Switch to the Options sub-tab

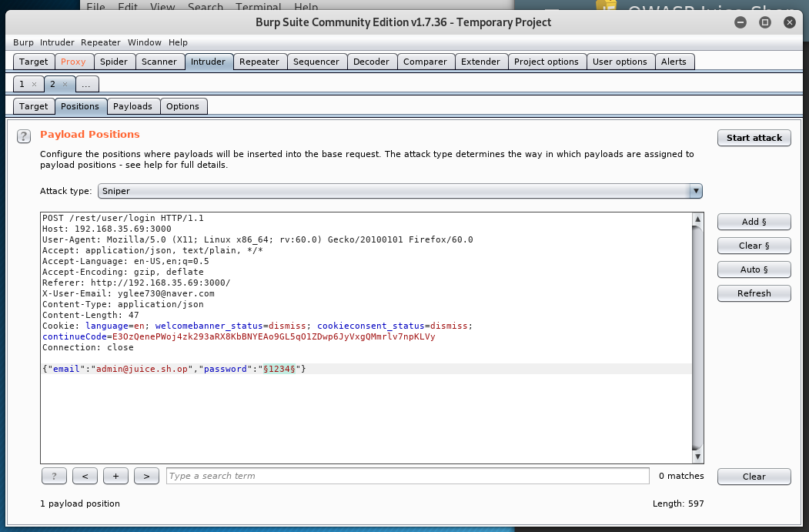pos(182,106)
